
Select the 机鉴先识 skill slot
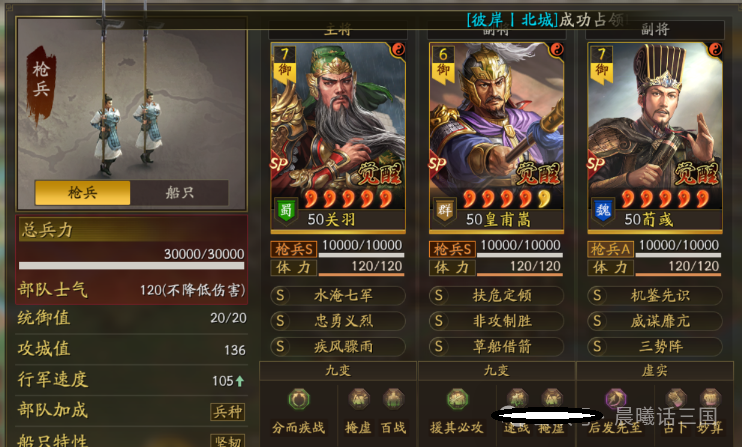(655, 296)
